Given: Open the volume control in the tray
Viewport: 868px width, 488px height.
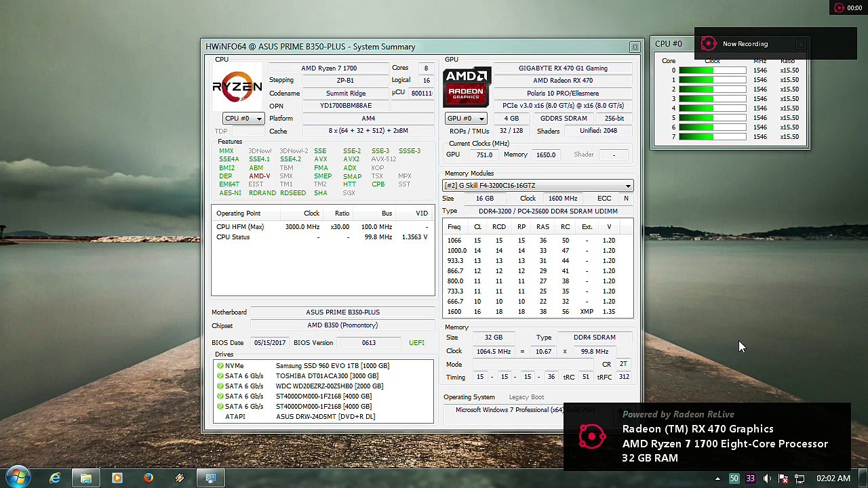Looking at the screenshot, I should pos(767,479).
